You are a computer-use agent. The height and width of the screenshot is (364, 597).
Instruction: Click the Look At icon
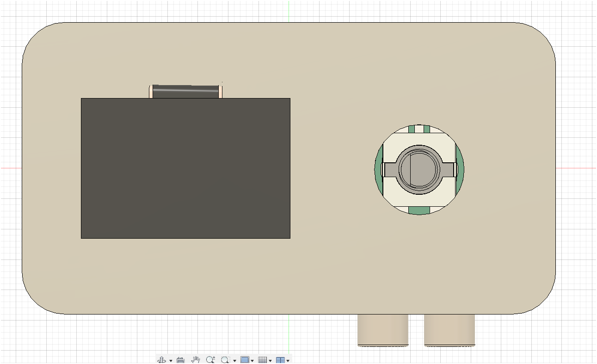click(x=181, y=360)
